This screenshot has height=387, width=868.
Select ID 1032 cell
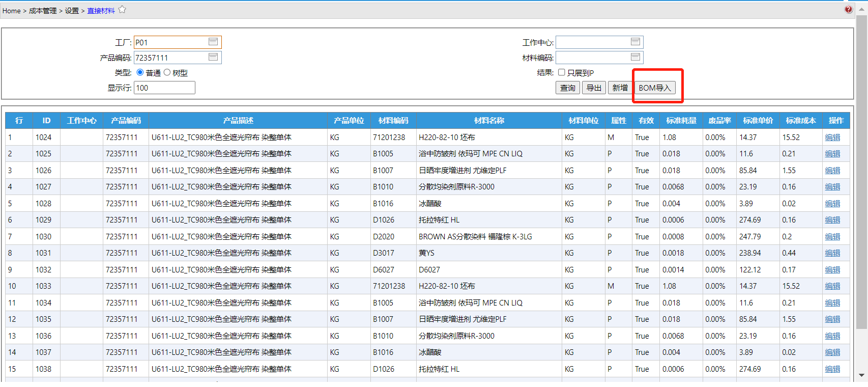click(46, 270)
